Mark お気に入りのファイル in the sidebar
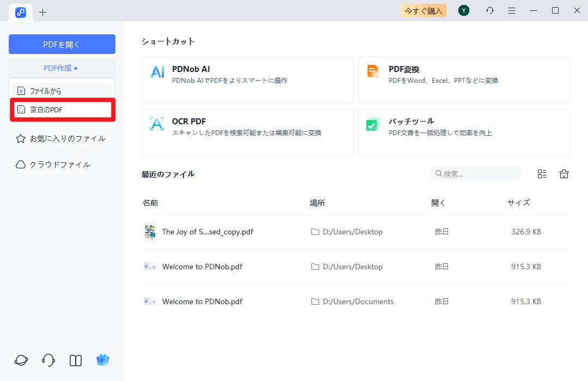The width and height of the screenshot is (588, 381). 56,138
